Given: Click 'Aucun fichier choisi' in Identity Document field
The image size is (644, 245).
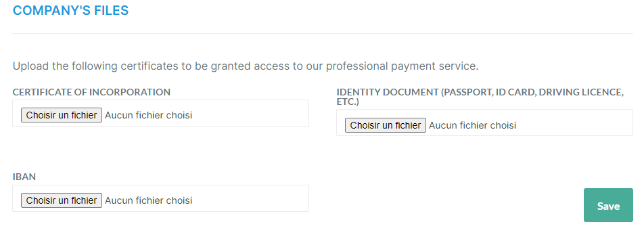Looking at the screenshot, I should (472, 125).
